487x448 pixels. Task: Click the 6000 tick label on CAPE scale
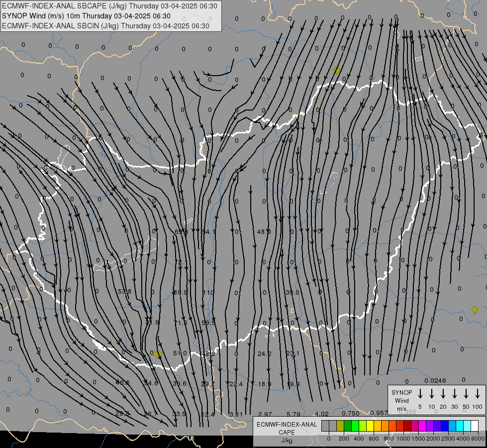478,439
